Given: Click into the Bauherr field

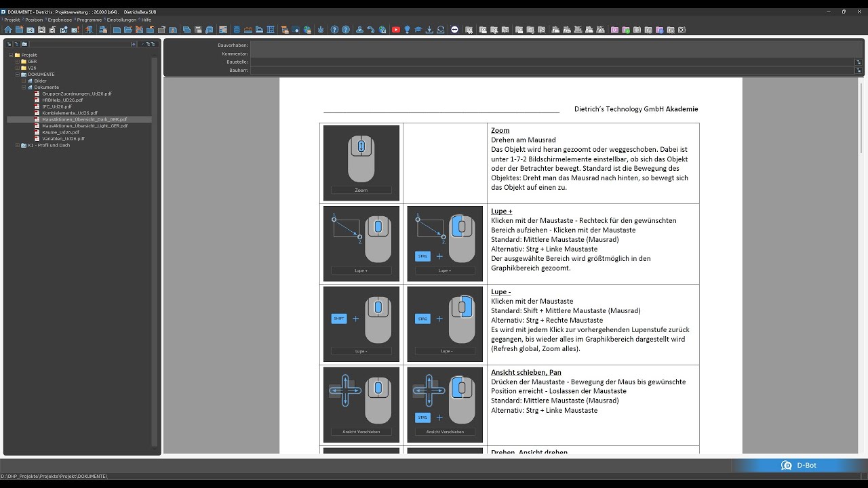Looking at the screenshot, I should tap(552, 70).
